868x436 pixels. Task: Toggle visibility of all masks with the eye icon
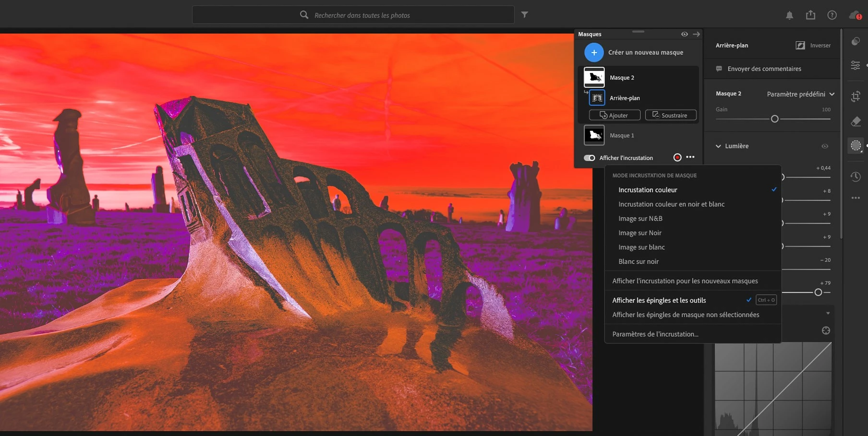tap(685, 34)
